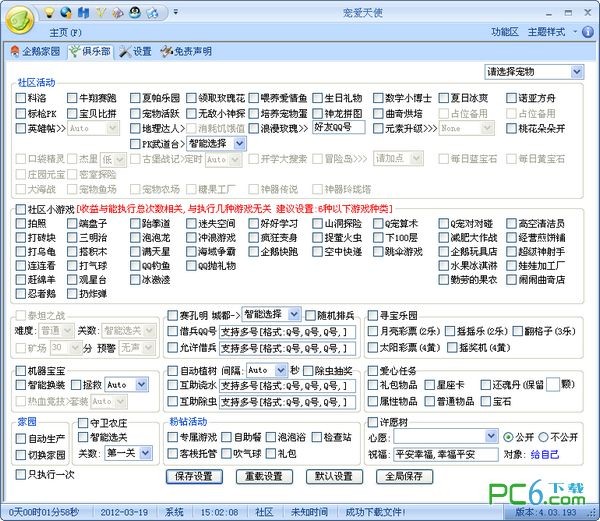Click the 好友QQ号 input field
600x521 pixels.
coord(338,127)
